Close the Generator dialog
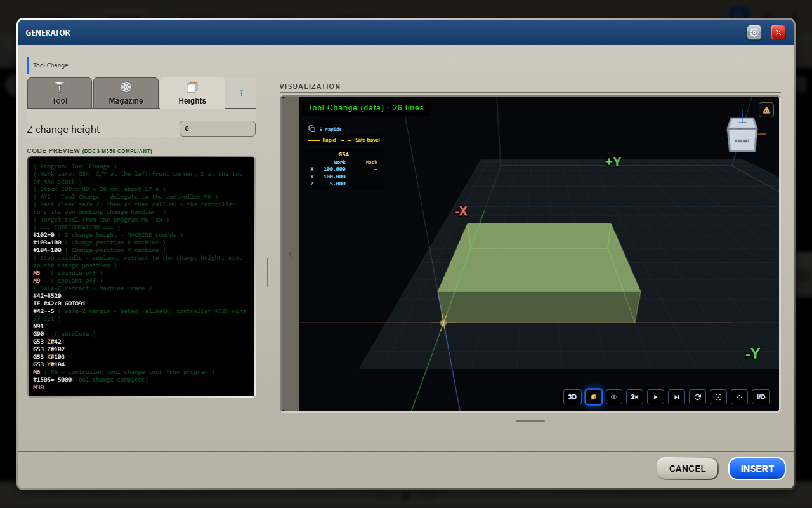The image size is (812, 508). tap(778, 32)
